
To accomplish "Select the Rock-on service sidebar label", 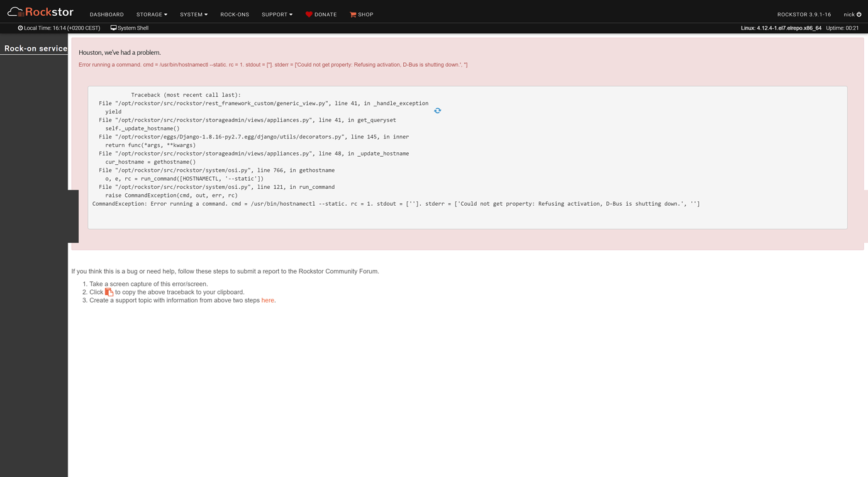I will coord(35,48).
